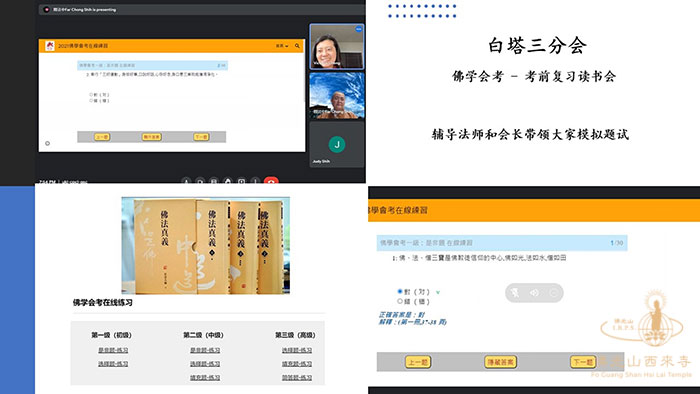Click the presenting indicator icon in the Meet banner

click(46, 9)
